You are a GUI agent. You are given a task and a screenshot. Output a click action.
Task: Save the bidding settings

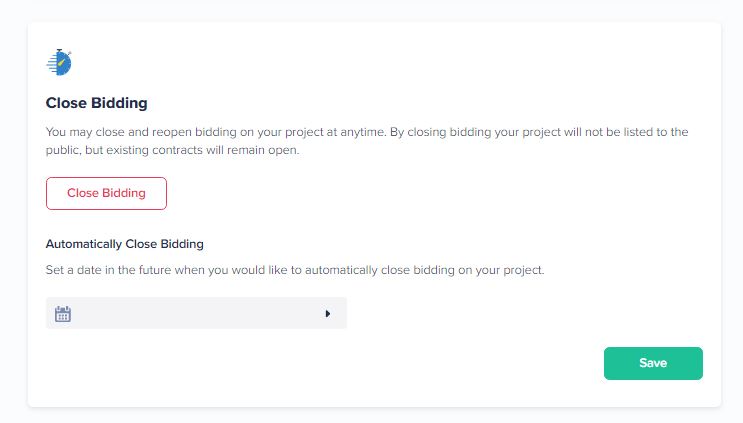[x=653, y=363]
